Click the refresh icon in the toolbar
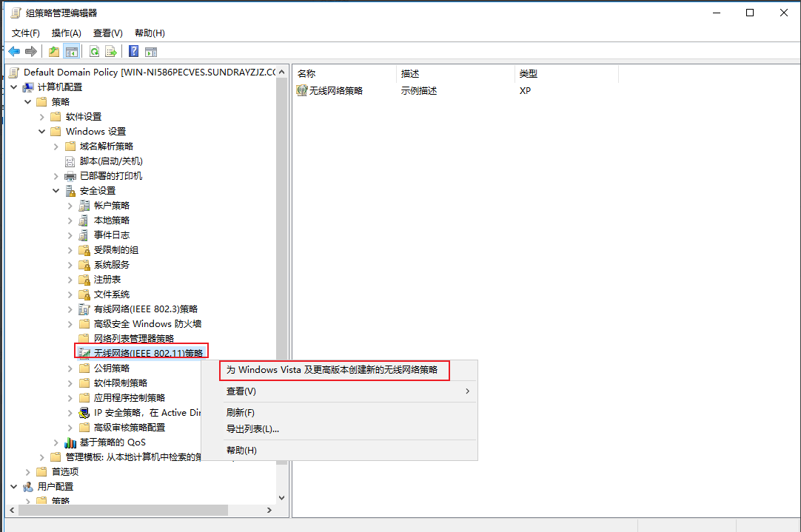The image size is (801, 532). click(x=94, y=51)
